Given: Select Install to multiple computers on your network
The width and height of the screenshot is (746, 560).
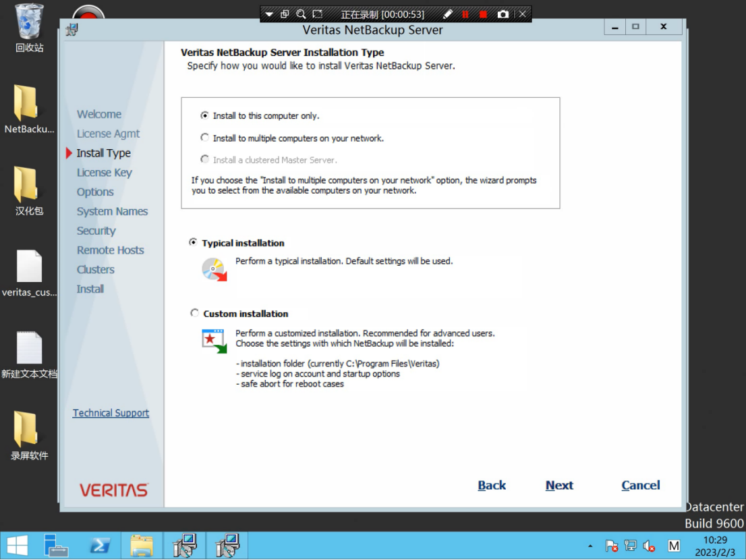Looking at the screenshot, I should click(x=204, y=138).
